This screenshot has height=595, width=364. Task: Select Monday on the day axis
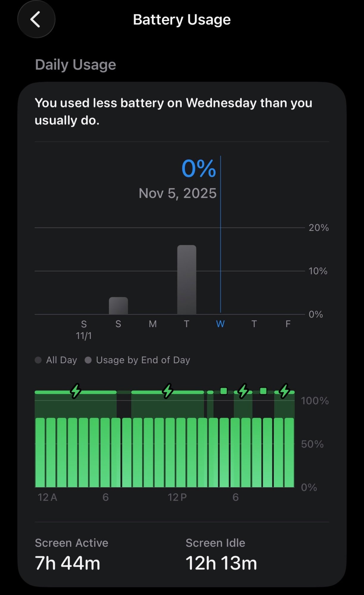tap(153, 324)
